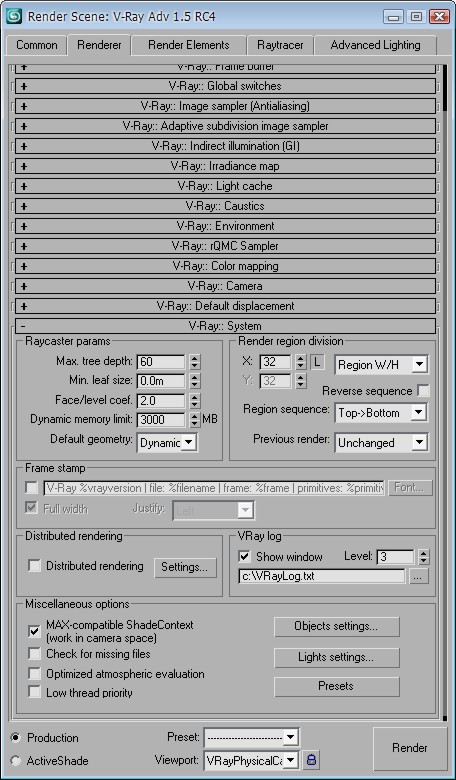Open Lights settings...

pos(337,657)
